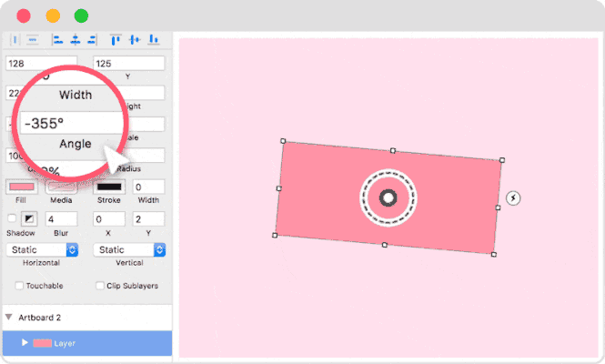Click the shadow Y offset field showing 2
Viewport: 605px width, 364px height.
pyautogui.click(x=148, y=219)
